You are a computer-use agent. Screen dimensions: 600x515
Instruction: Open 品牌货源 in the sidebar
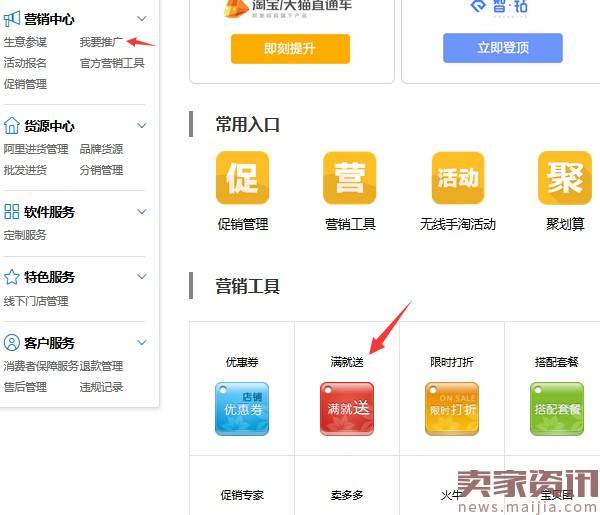[x=101, y=149]
